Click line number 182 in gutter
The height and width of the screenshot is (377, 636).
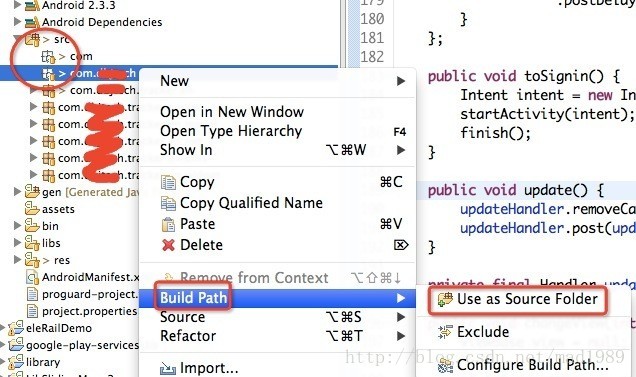click(x=372, y=57)
